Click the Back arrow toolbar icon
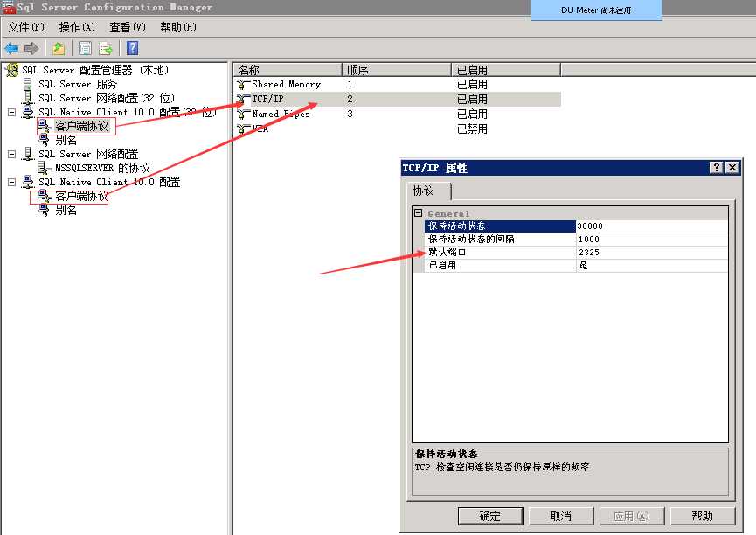 11,48
